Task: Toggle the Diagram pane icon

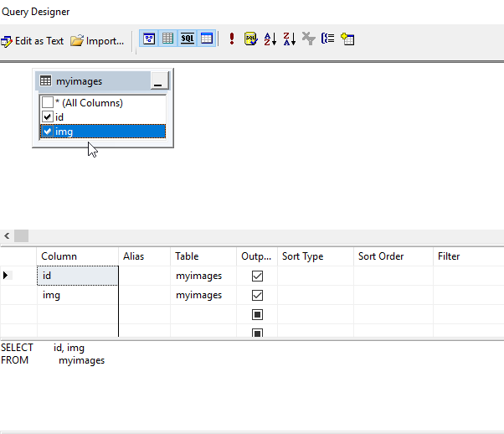Action: 149,39
